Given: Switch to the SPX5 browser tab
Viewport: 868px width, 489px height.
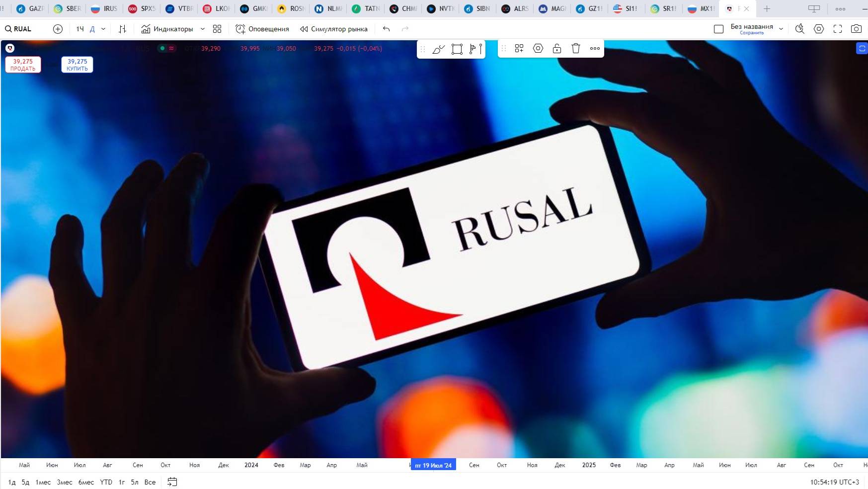Looking at the screenshot, I should click(x=142, y=8).
